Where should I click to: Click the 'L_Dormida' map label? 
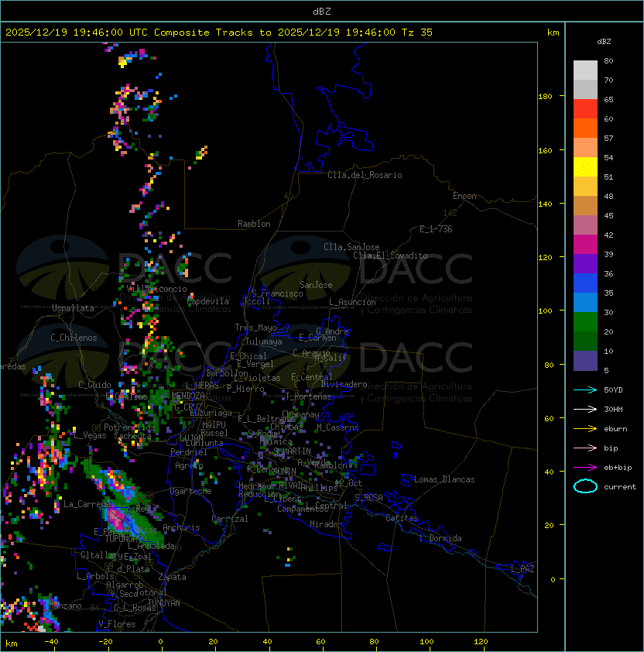(x=440, y=538)
